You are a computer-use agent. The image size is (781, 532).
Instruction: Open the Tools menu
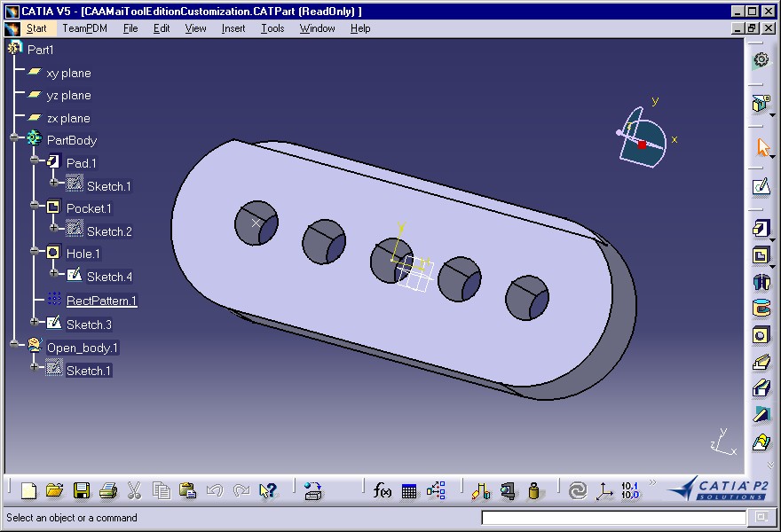pyautogui.click(x=272, y=28)
